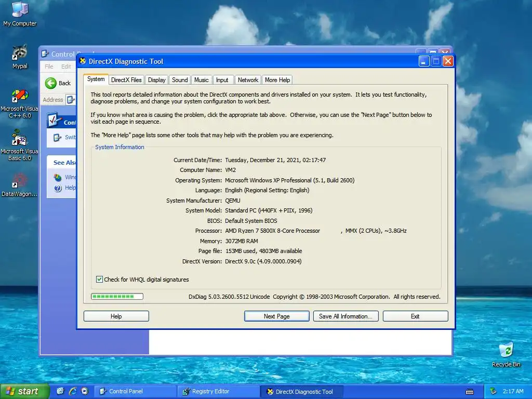This screenshot has height=399, width=532.
Task: Click the Exit button
Action: point(415,316)
